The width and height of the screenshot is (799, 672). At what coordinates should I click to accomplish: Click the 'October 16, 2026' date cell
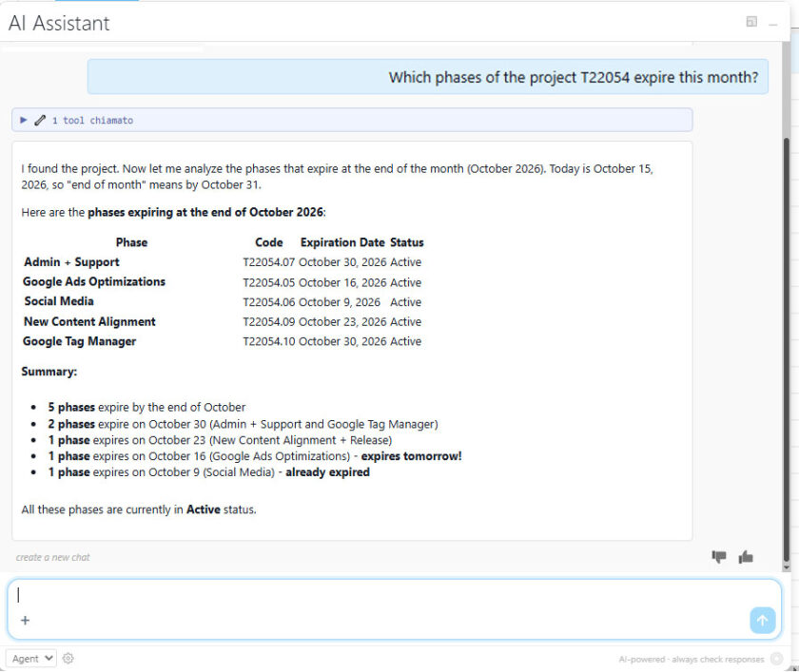point(342,282)
